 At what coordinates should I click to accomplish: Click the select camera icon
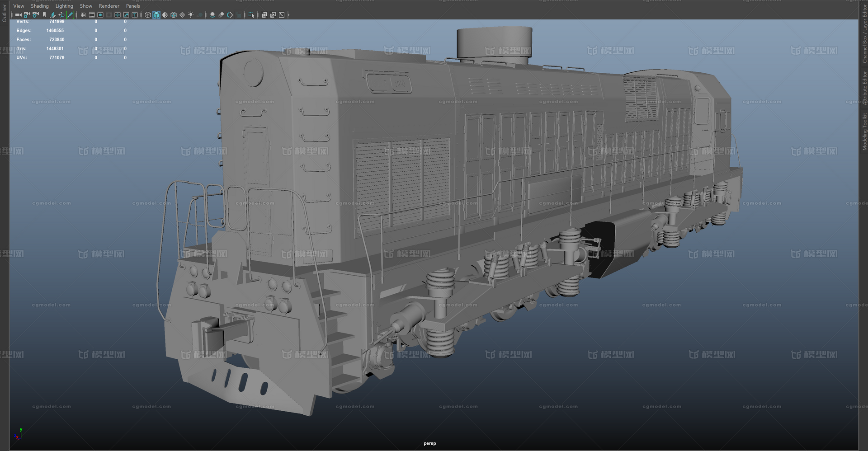pyautogui.click(x=18, y=15)
